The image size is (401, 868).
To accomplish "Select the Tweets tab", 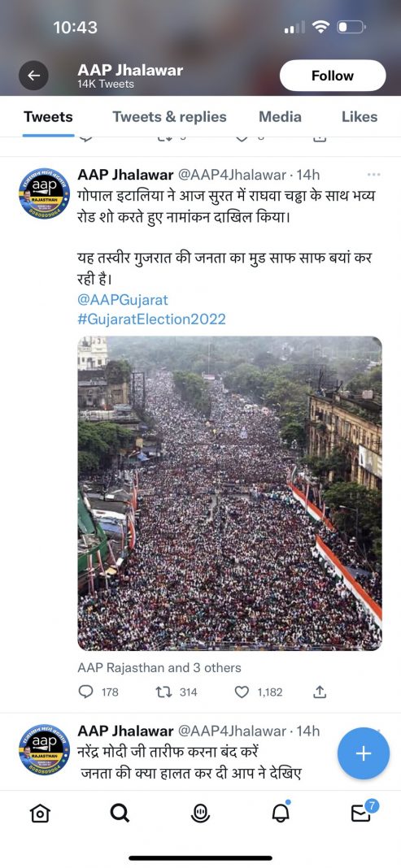I will pos(48,117).
